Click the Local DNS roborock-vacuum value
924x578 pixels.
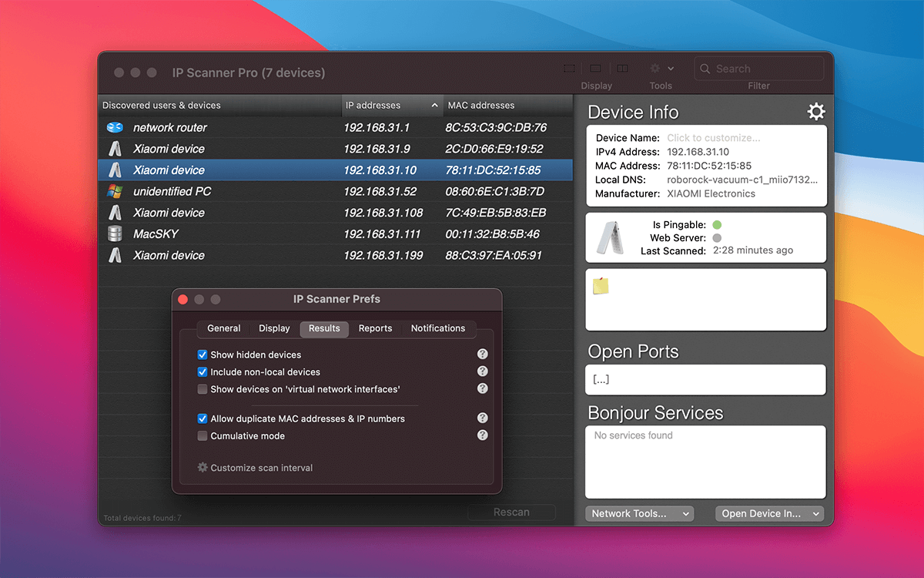[742, 180]
